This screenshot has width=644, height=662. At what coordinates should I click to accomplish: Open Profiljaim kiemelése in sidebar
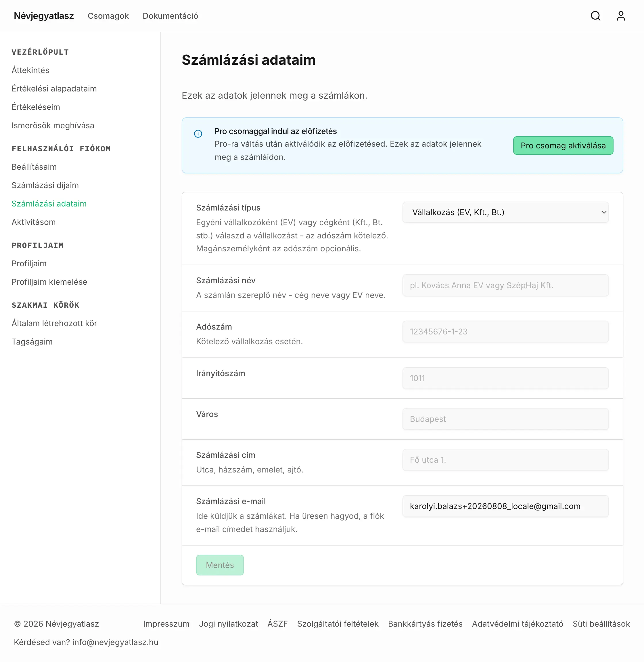[49, 282]
